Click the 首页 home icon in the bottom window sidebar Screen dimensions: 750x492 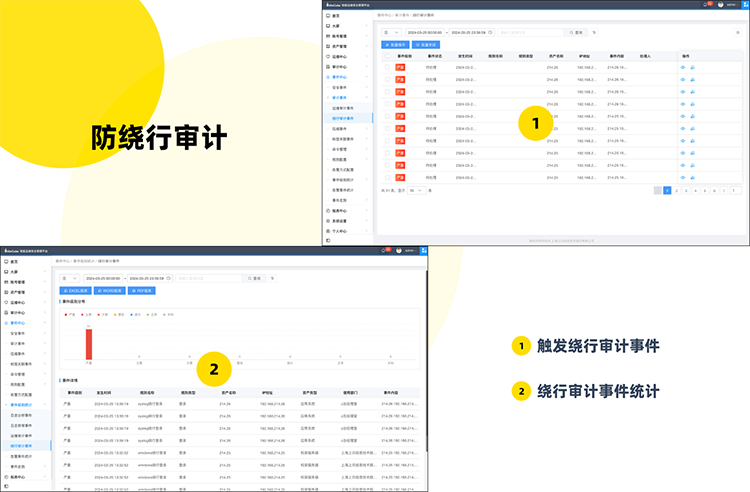point(6,261)
